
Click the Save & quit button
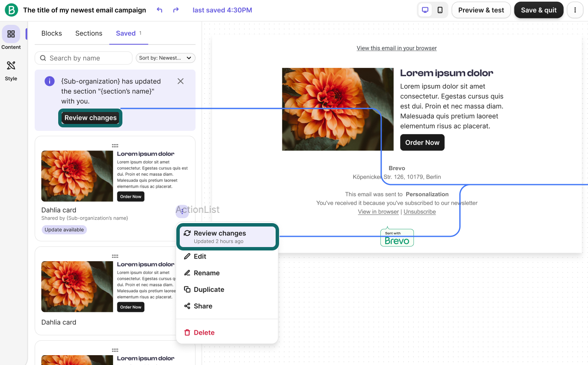coord(539,10)
